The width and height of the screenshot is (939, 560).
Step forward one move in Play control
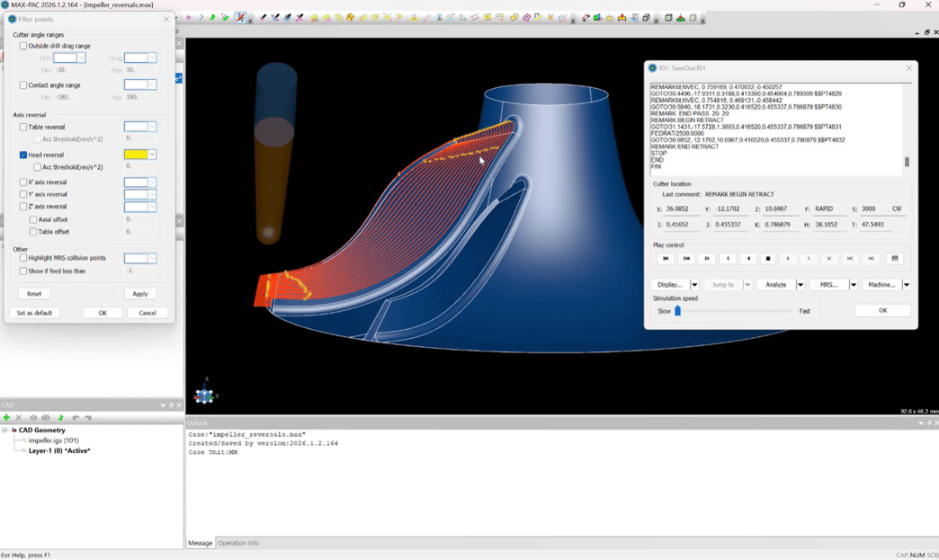click(x=809, y=259)
